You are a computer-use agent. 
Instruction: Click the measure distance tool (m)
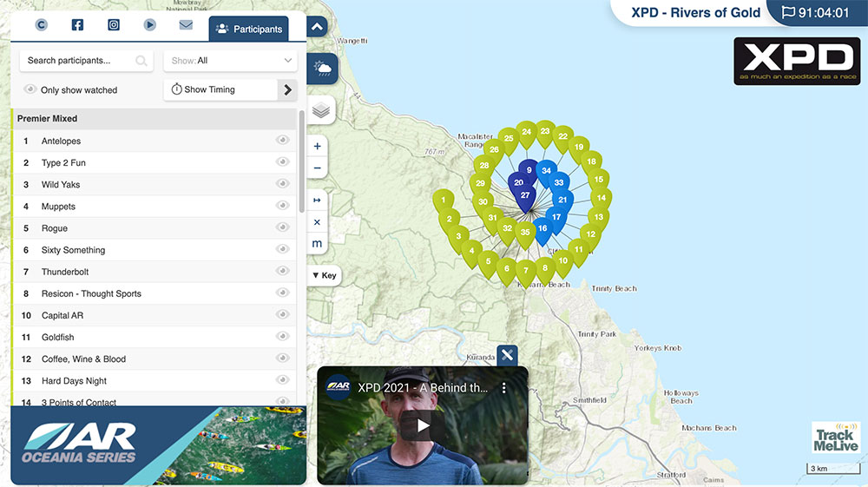pyautogui.click(x=317, y=244)
